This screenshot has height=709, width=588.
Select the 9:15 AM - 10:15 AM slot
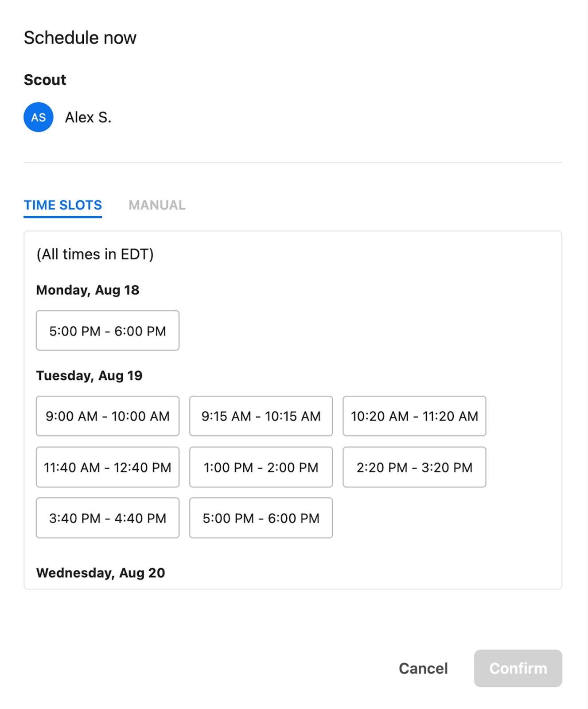coord(261,416)
